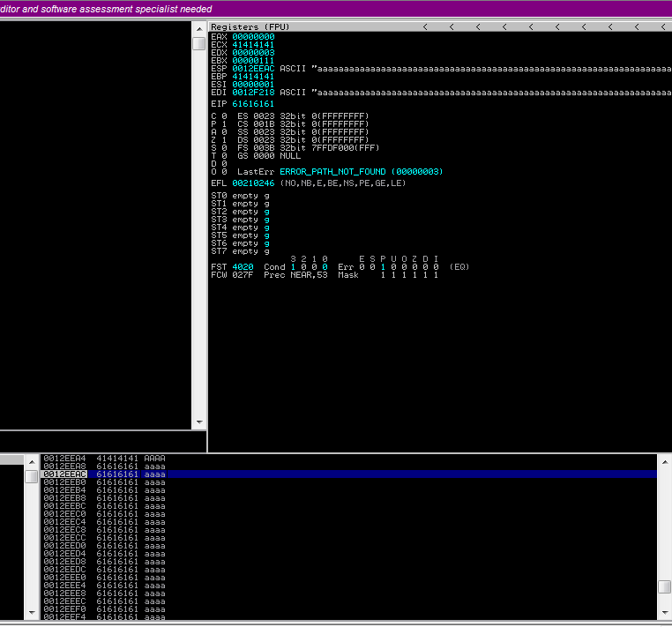Select the EIP register value 61616161
Viewport: 672px width, 627px height.
click(253, 104)
